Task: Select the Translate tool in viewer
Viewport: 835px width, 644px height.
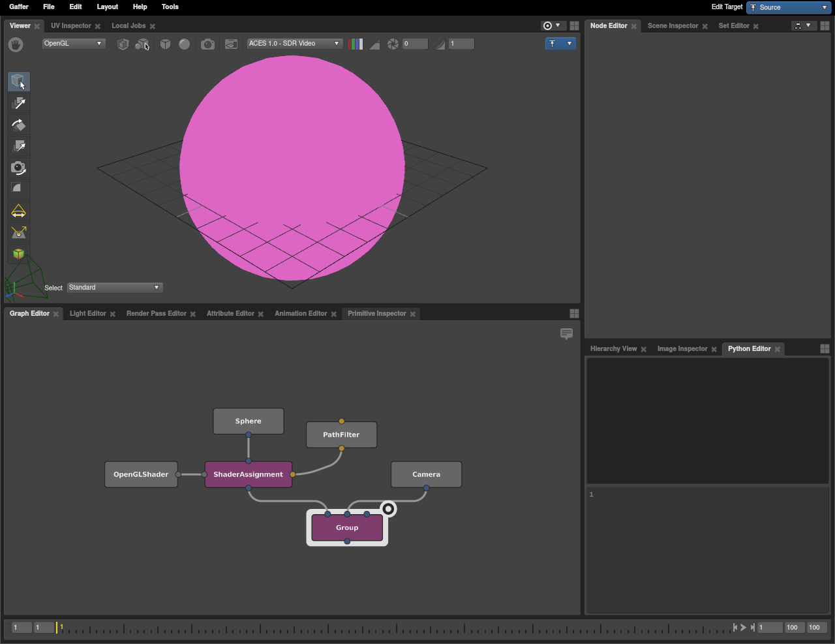Action: pos(18,103)
